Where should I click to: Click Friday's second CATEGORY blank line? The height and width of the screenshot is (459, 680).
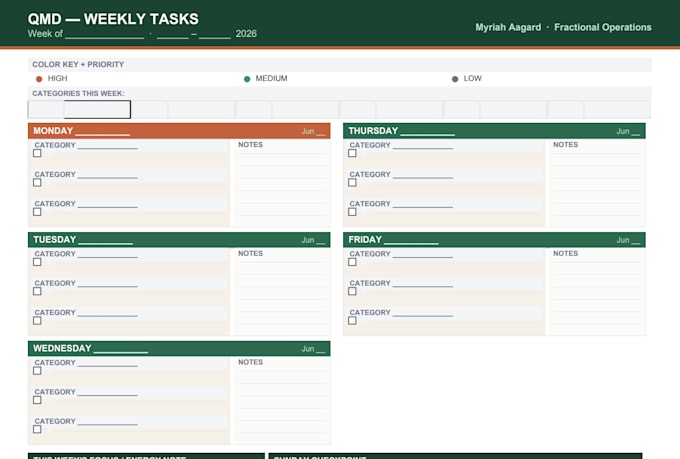pyautogui.click(x=423, y=284)
